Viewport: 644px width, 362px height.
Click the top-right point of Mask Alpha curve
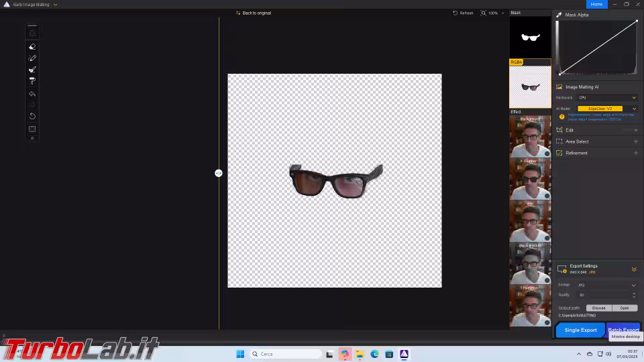(637, 21)
